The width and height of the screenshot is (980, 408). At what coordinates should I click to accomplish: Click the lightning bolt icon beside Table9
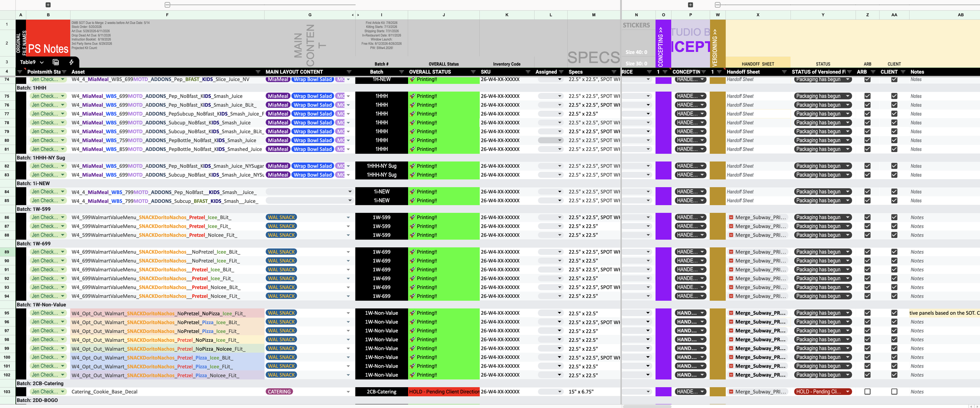[71, 62]
